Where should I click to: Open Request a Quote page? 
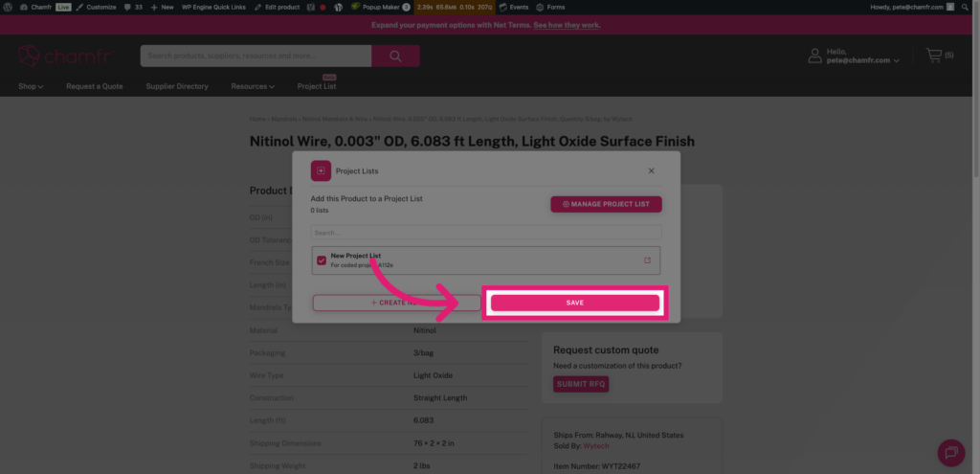coord(95,86)
